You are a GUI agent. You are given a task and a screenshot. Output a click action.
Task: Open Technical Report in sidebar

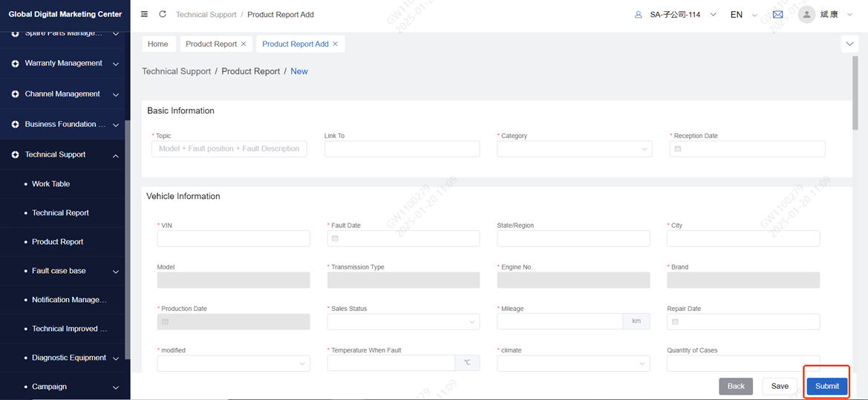[x=60, y=213]
